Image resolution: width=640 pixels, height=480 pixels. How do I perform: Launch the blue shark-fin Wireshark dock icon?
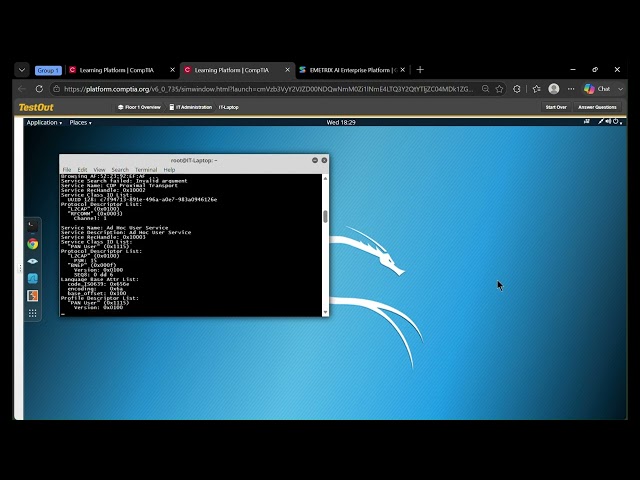pyautogui.click(x=33, y=278)
